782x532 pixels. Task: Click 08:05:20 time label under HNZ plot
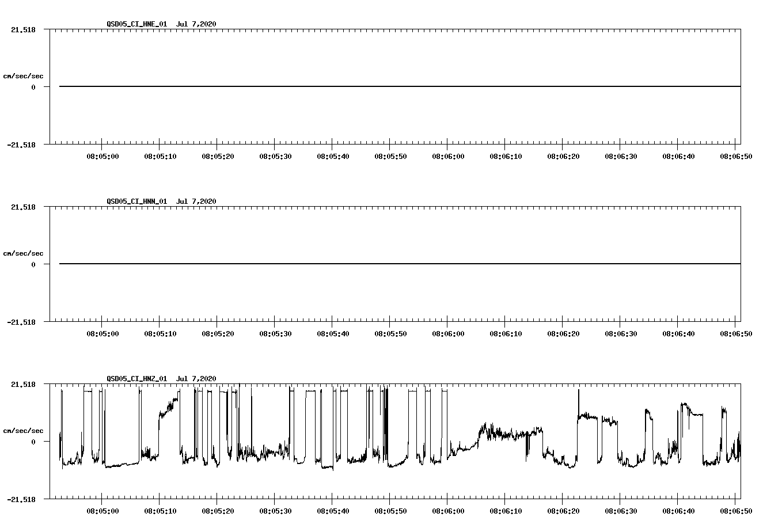tap(218, 511)
